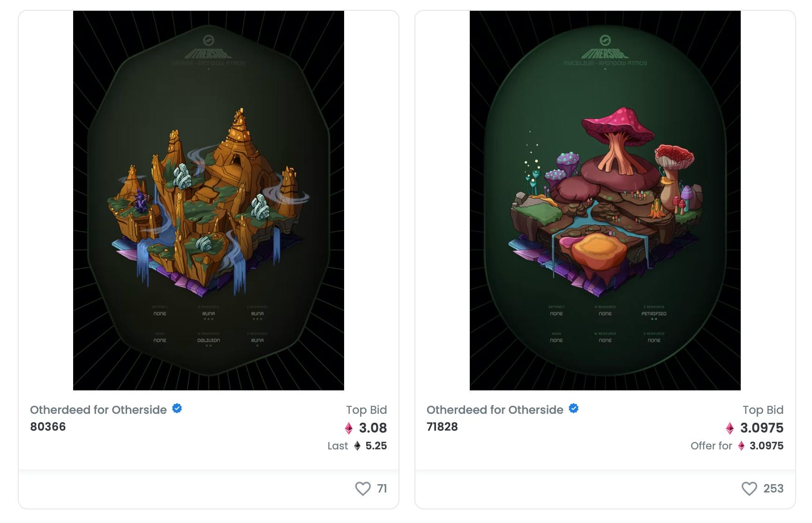Click verified badge on the 80366 card

tap(177, 408)
